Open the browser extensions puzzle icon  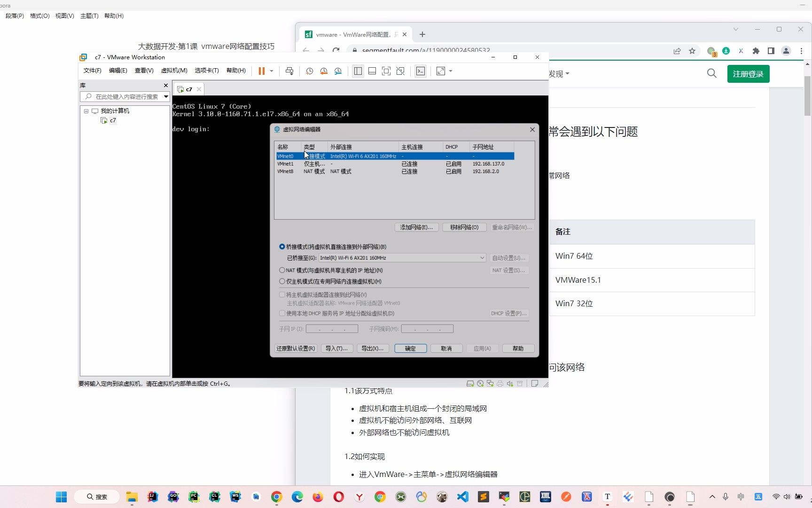[756, 51]
